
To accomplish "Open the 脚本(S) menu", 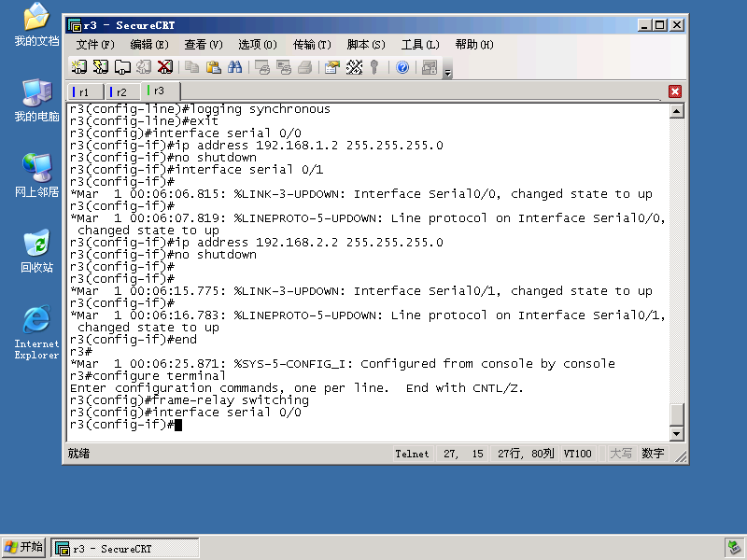I will 366,45.
